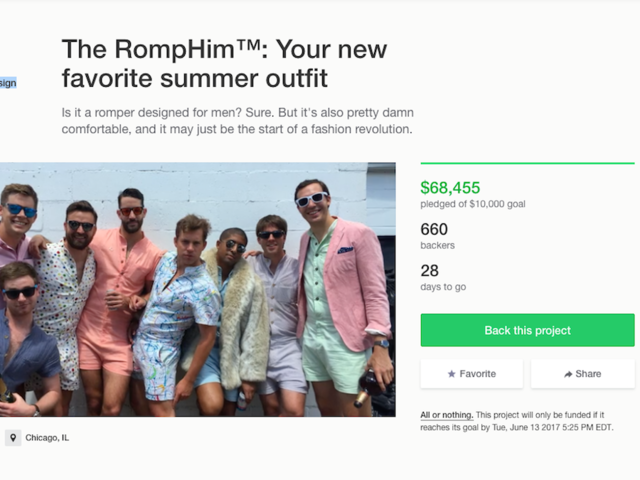Image resolution: width=640 pixels, height=480 pixels.
Task: Click the Share button label
Action: click(588, 374)
